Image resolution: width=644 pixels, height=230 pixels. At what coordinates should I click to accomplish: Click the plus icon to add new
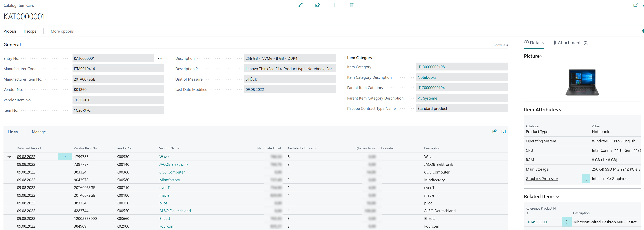pyautogui.click(x=334, y=5)
